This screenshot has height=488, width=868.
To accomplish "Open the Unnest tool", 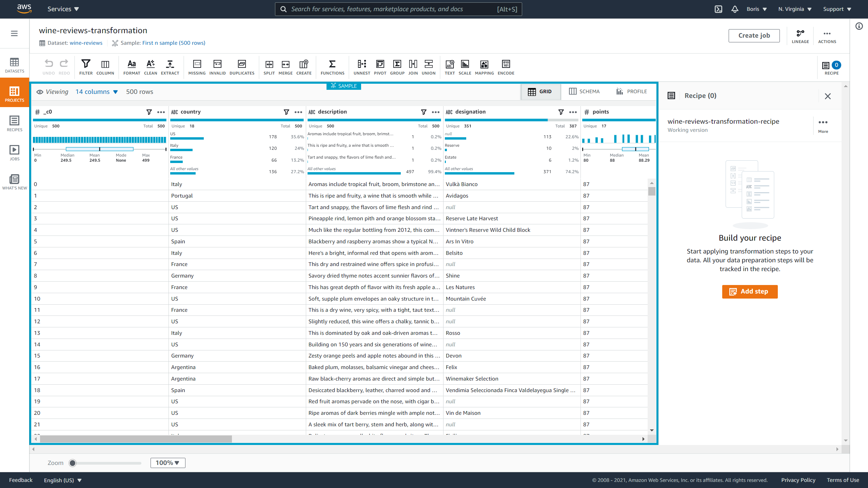I will coord(362,67).
